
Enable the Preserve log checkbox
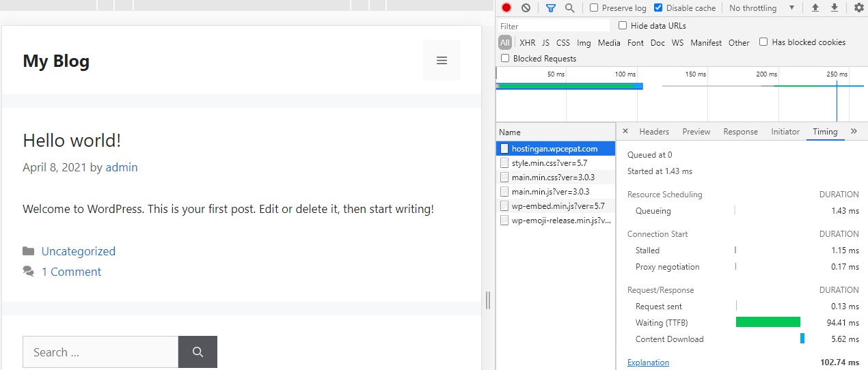(594, 8)
